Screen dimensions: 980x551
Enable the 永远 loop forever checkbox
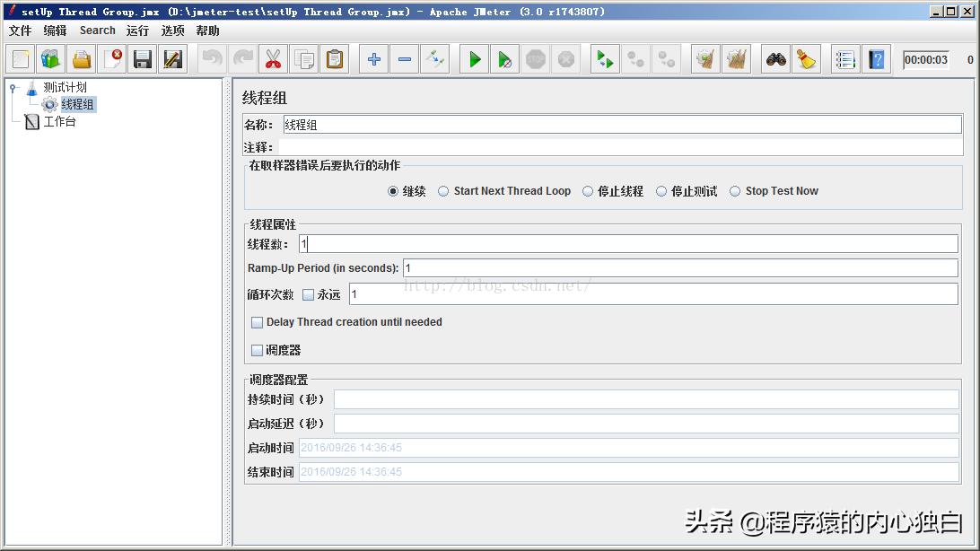tap(308, 293)
